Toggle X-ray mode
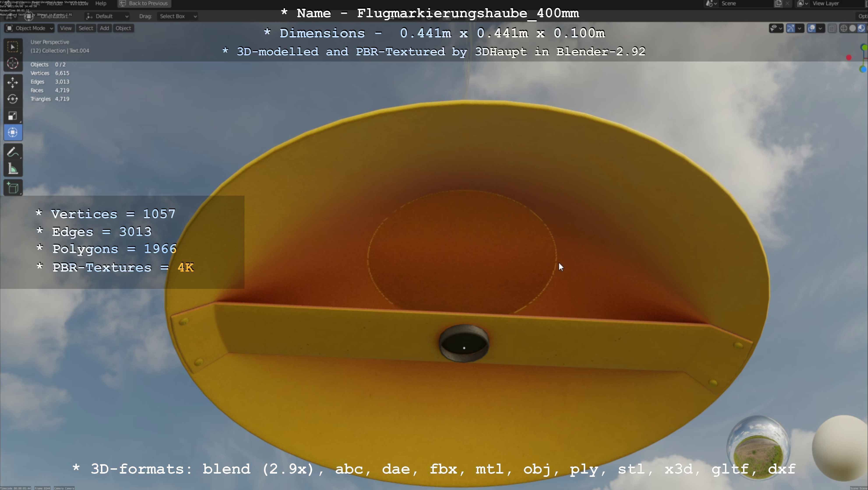868x490 pixels. [832, 28]
